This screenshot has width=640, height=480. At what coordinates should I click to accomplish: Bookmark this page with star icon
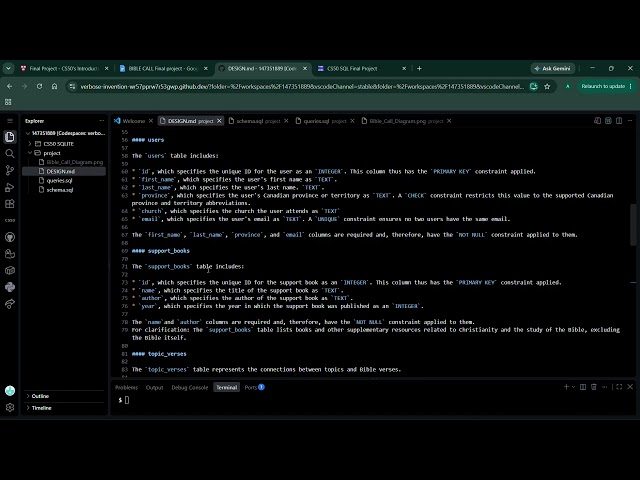[547, 87]
